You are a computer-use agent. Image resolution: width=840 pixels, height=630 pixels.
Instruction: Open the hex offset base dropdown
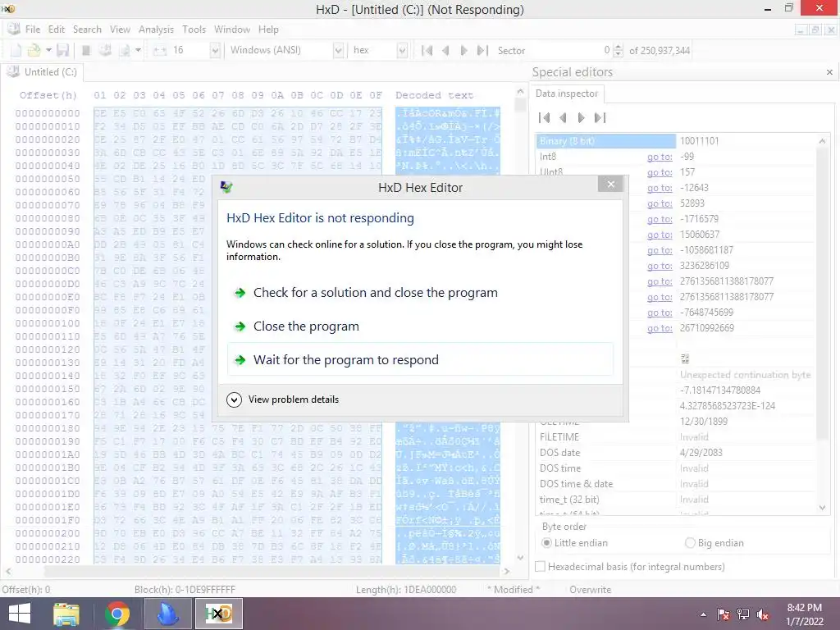[402, 50]
